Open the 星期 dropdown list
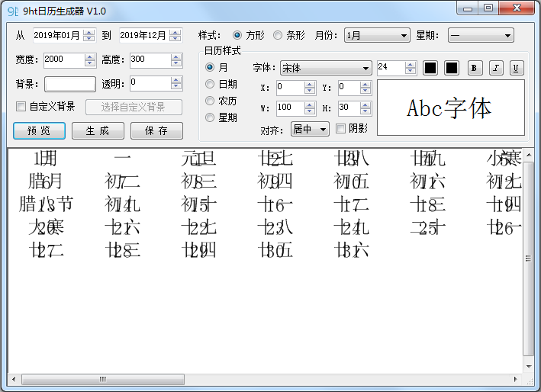541x392 pixels. pyautogui.click(x=481, y=35)
